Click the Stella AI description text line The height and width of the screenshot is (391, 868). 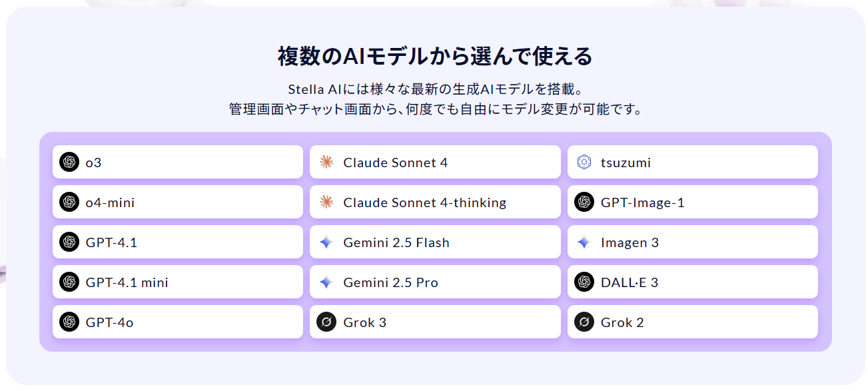(x=435, y=89)
